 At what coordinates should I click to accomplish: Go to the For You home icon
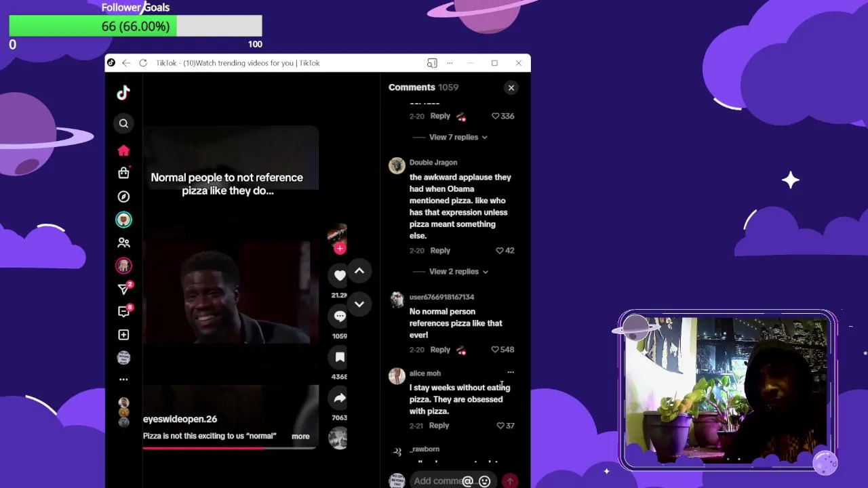tap(123, 150)
